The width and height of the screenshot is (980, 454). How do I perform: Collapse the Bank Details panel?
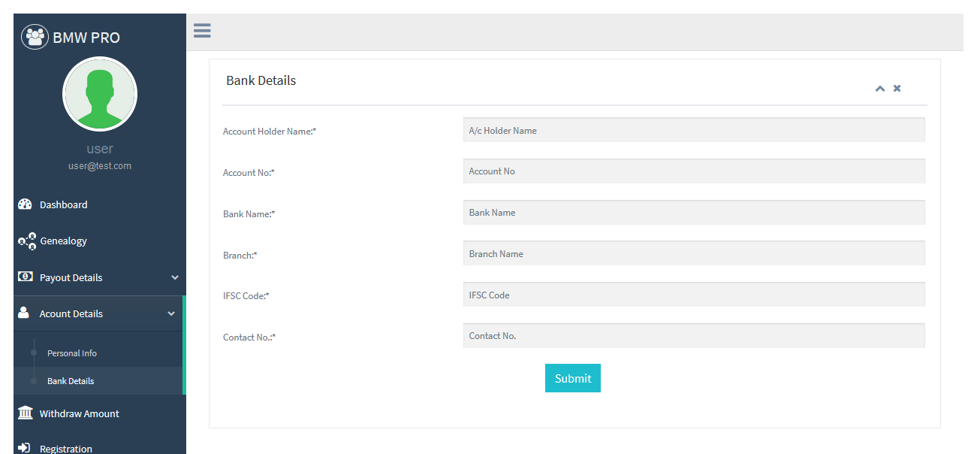(x=879, y=89)
